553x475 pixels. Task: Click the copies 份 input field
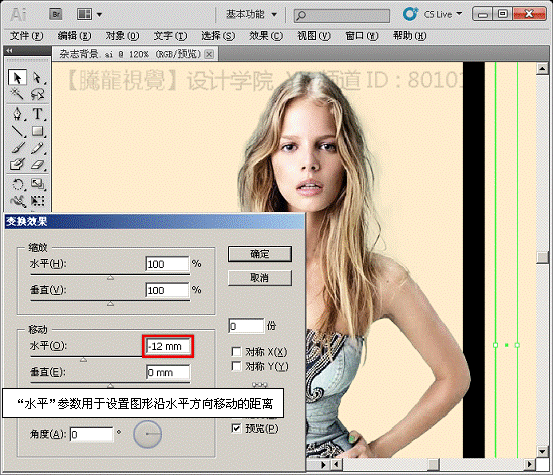pos(246,326)
